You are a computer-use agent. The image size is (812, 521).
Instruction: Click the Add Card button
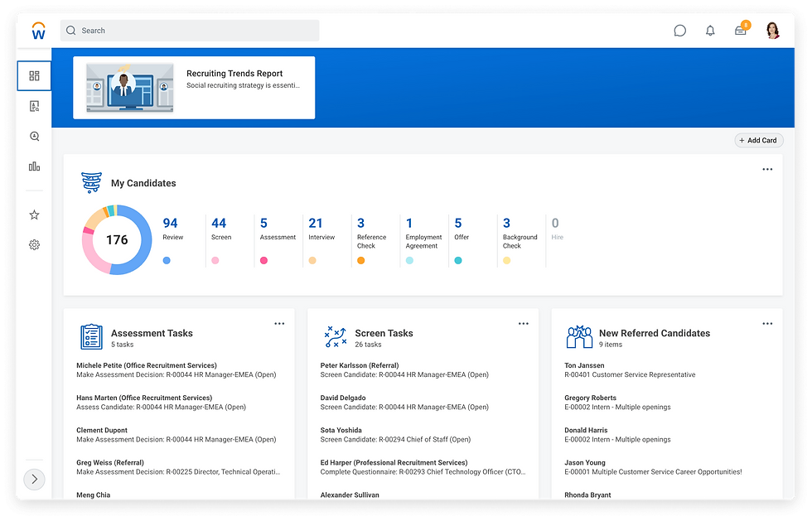[x=758, y=140]
